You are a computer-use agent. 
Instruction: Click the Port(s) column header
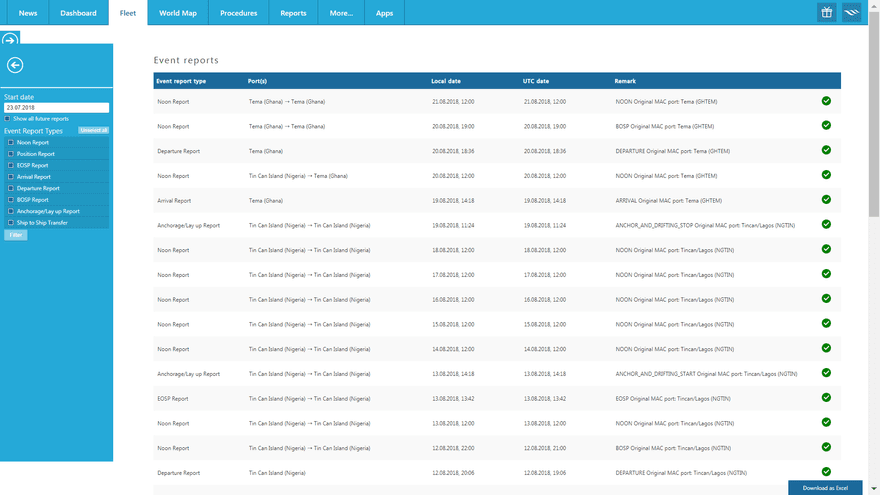click(258, 81)
